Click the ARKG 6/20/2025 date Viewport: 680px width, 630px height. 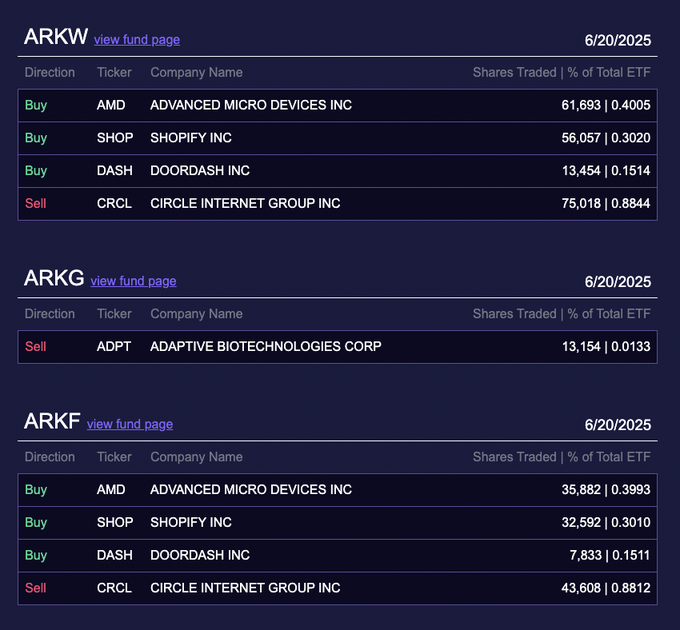[618, 282]
